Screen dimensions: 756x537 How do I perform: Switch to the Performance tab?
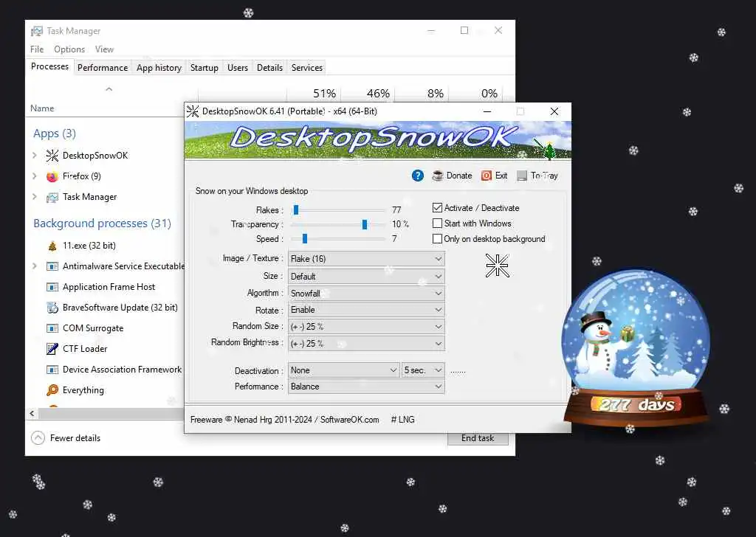(103, 68)
